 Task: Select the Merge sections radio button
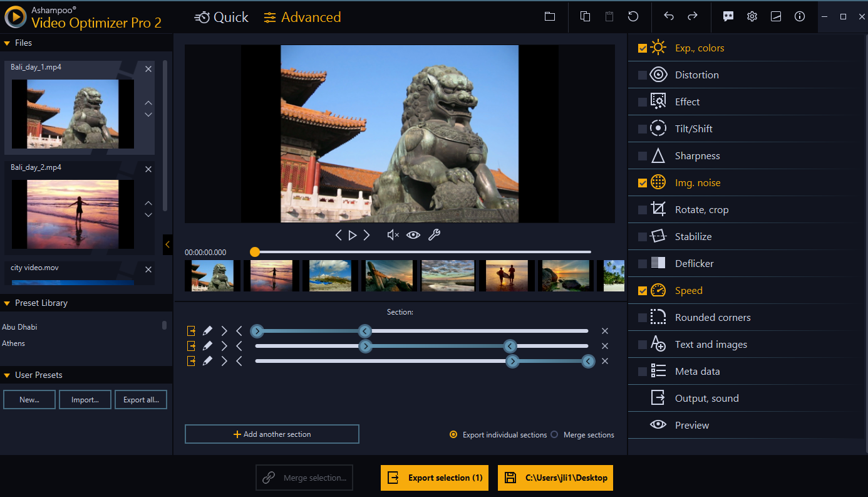coord(554,434)
